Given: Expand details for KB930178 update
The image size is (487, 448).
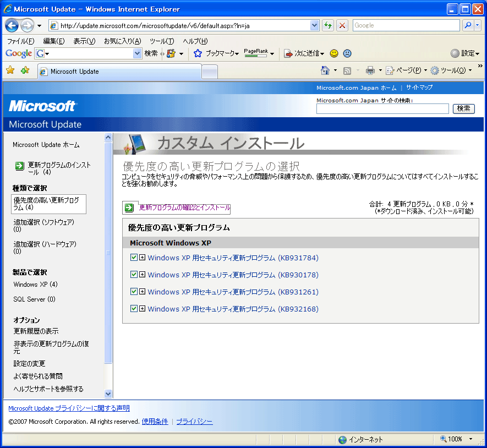Looking at the screenshot, I should point(142,274).
